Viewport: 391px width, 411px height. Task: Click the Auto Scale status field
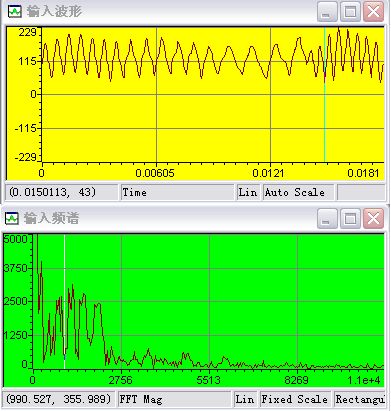pyautogui.click(x=298, y=192)
